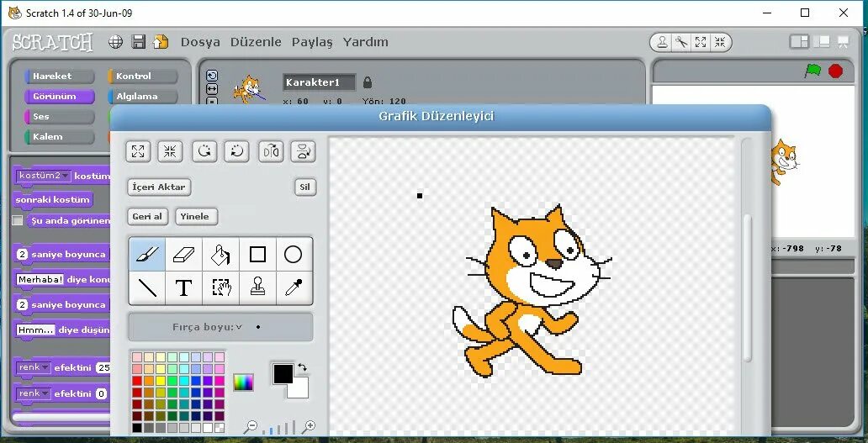868x443 pixels.
Task: Select the Ses block category
Action: point(60,117)
